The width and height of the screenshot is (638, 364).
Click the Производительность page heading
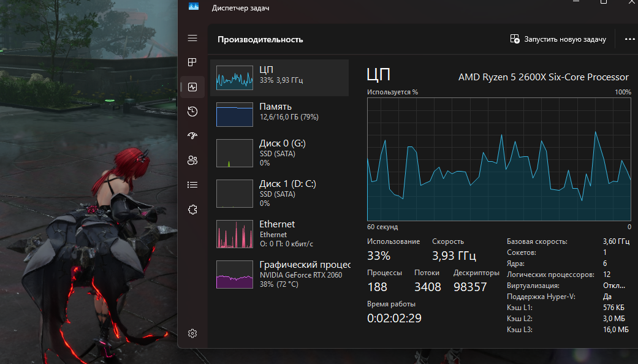(260, 39)
